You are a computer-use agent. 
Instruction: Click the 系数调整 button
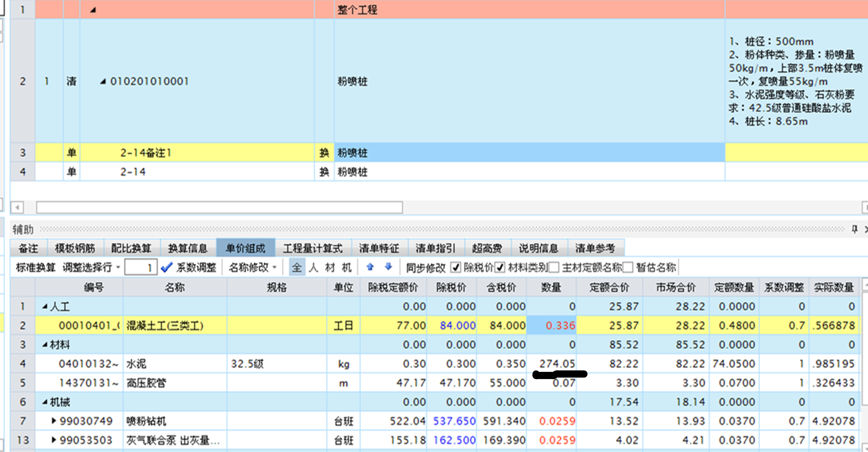[196, 267]
